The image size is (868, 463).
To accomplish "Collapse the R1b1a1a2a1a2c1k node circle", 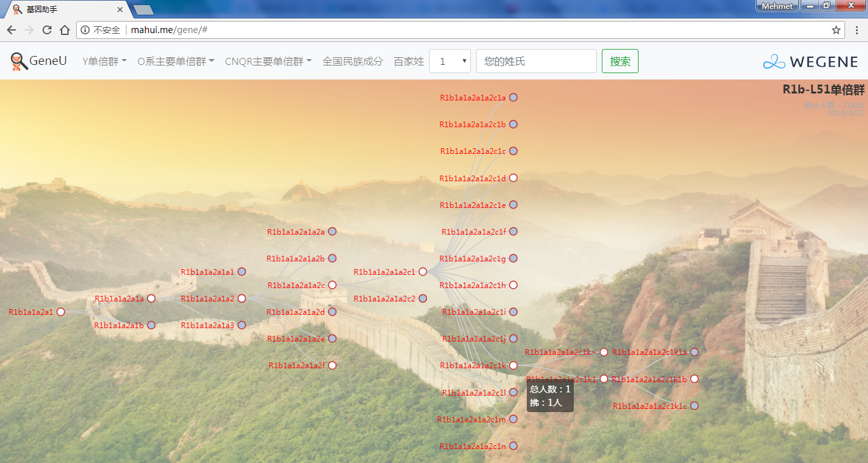I will click(513, 365).
